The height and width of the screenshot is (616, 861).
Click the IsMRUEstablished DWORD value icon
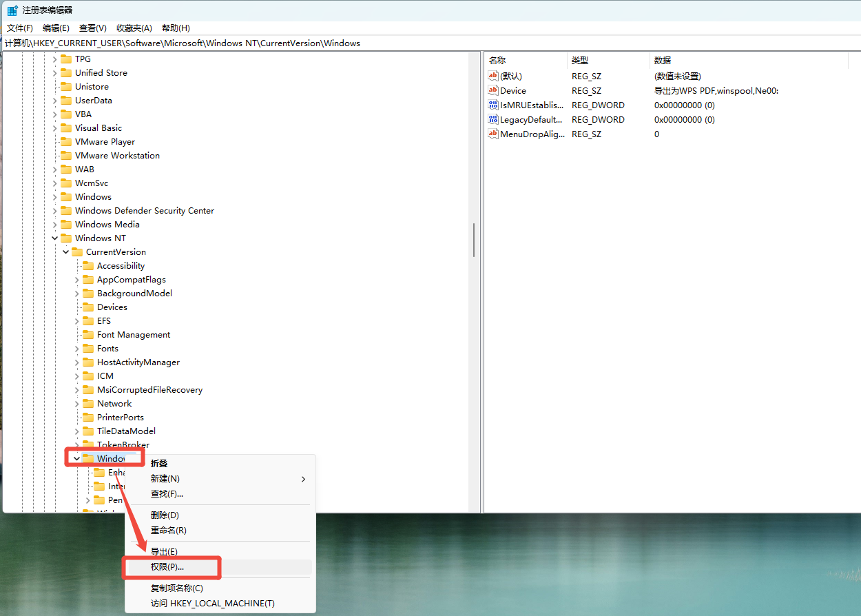click(x=492, y=105)
